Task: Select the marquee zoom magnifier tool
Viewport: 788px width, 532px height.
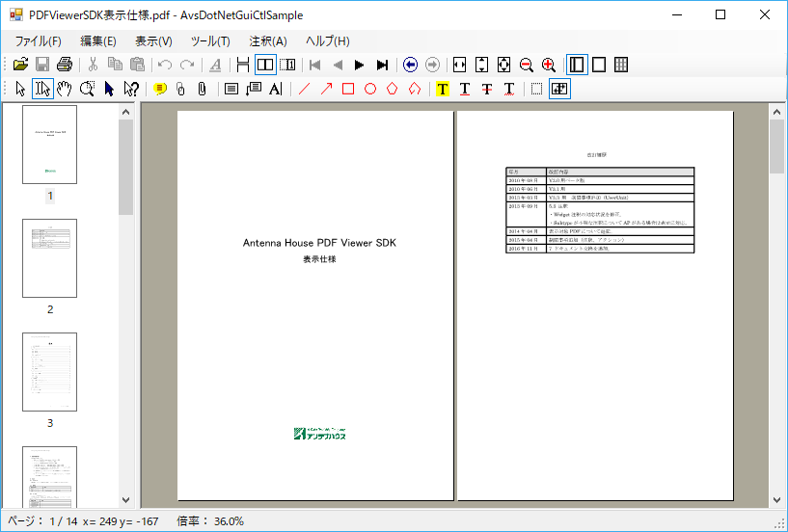Action: click(87, 89)
